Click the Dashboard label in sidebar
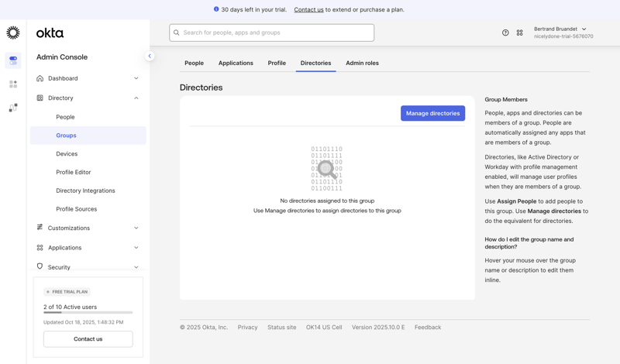 point(63,78)
